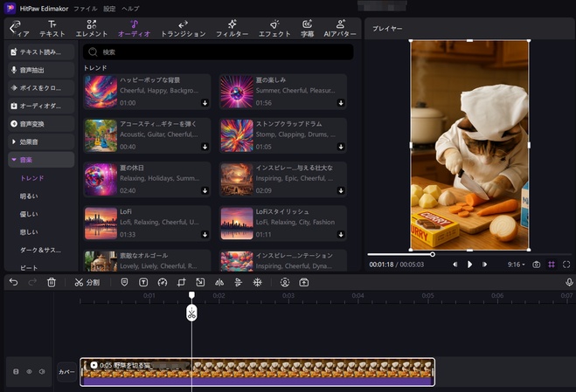576x392 pixels.
Task: Click the microphone voice-over icon
Action: pyautogui.click(x=569, y=283)
